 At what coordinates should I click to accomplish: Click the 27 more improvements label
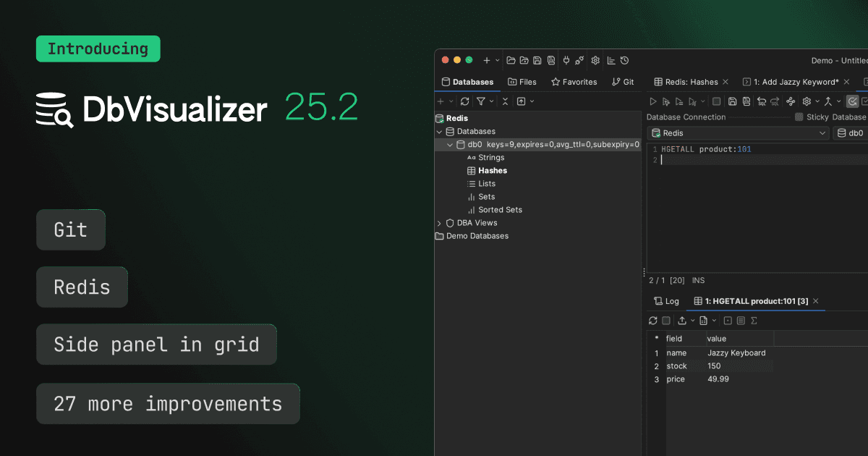[168, 403]
